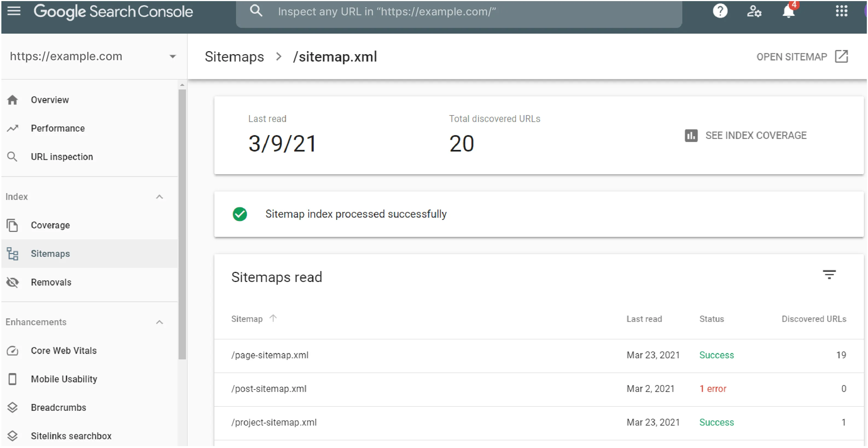Click the Sitemaps breadcrumb link
Image resolution: width=868 pixels, height=448 pixels.
coord(234,57)
